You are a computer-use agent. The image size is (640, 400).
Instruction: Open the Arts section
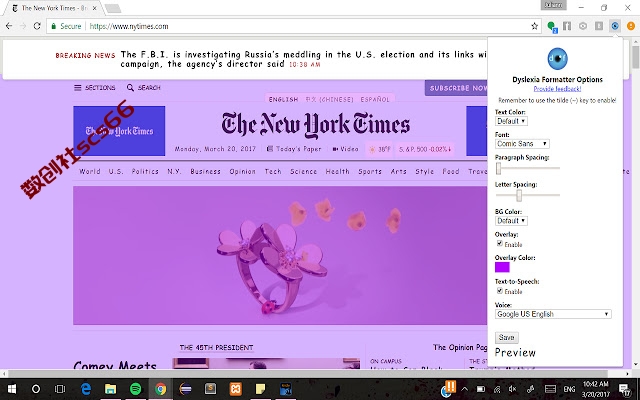tap(398, 171)
